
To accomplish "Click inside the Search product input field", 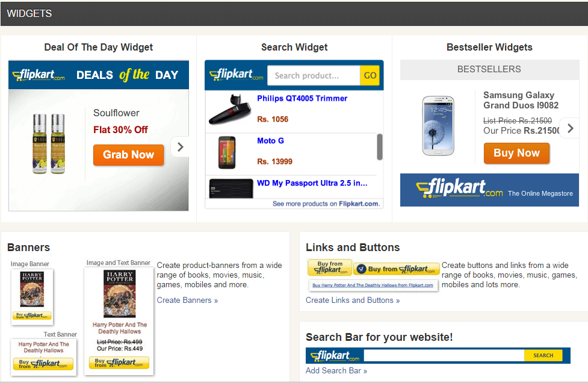I will pyautogui.click(x=313, y=75).
